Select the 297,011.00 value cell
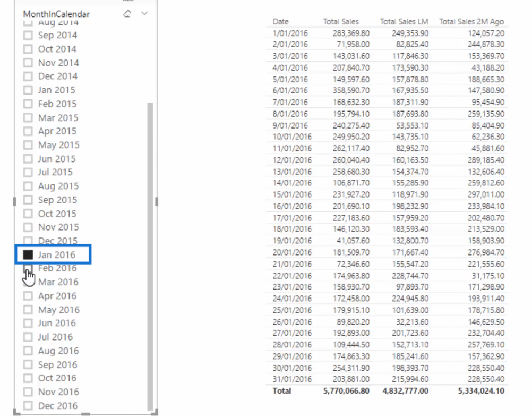The image size is (532, 417). 486,194
